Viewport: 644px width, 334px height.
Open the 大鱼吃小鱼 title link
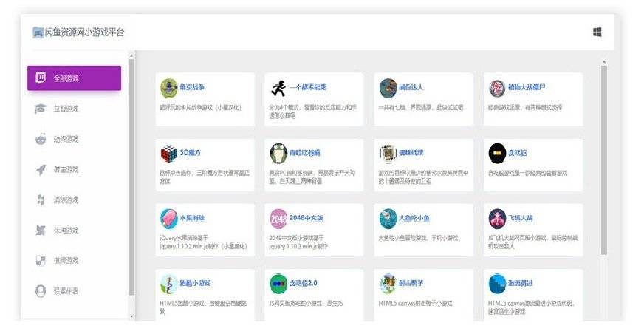pyautogui.click(x=414, y=218)
